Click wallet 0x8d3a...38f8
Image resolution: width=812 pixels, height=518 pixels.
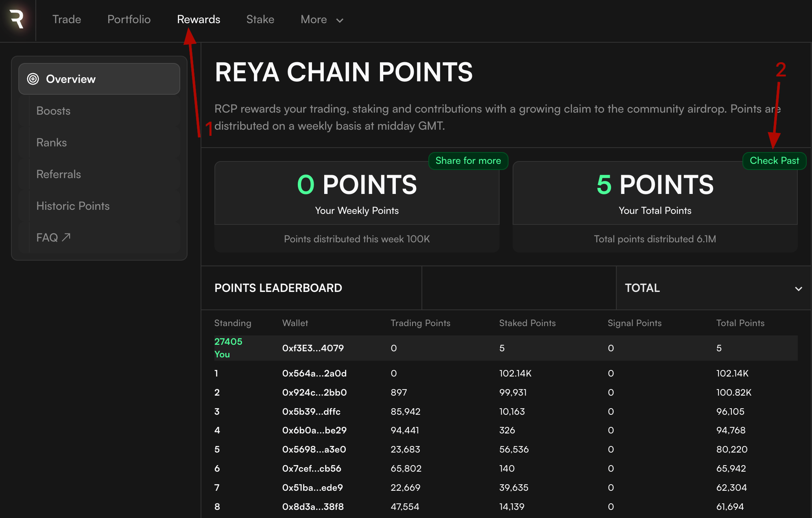click(313, 507)
